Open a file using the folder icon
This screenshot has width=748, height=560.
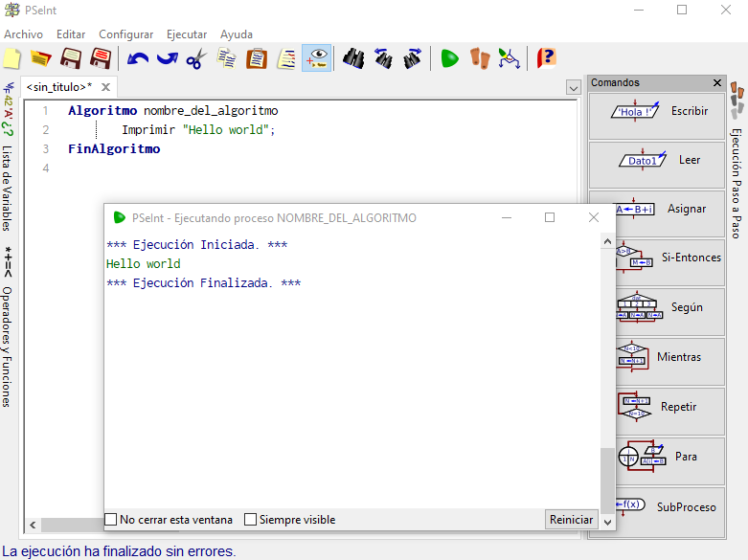[41, 58]
